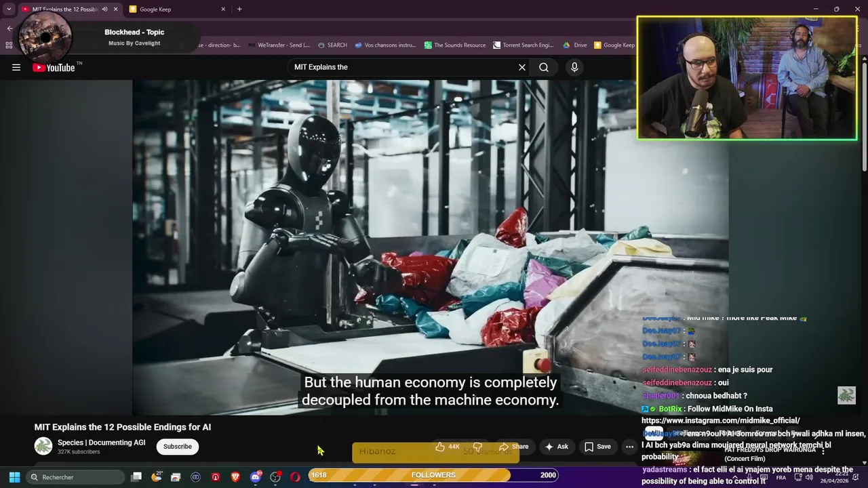868x488 pixels.
Task: Open The Sounds Resource bookmark
Action: coord(455,45)
